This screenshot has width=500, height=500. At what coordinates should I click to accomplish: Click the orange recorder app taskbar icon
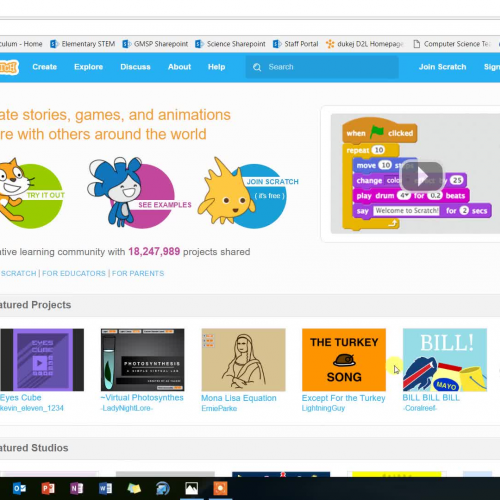coord(220,489)
